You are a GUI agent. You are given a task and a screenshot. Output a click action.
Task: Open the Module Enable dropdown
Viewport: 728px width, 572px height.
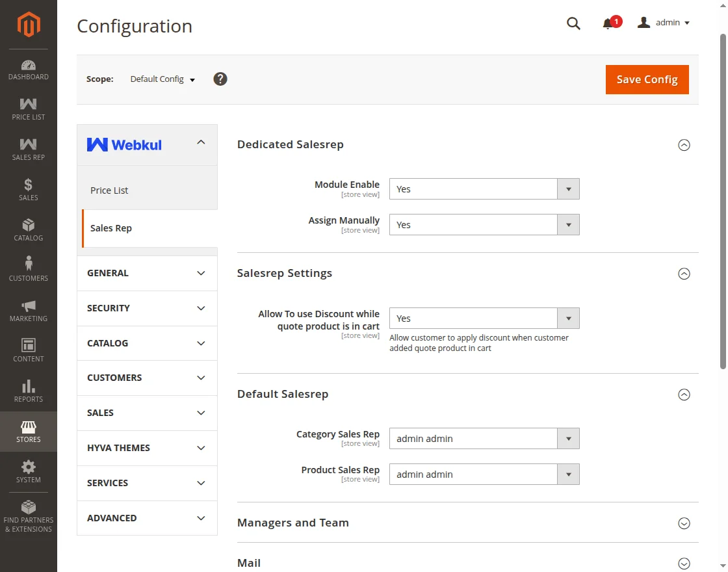(x=484, y=189)
